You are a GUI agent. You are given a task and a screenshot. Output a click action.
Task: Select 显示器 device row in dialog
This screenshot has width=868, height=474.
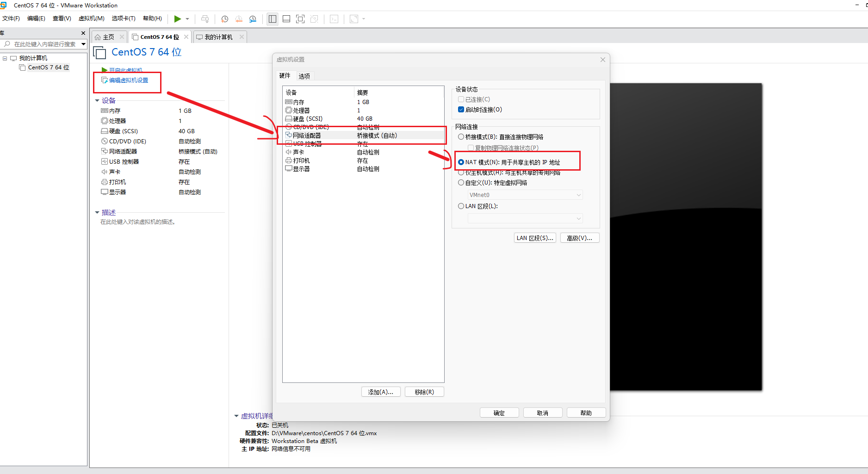pos(363,169)
